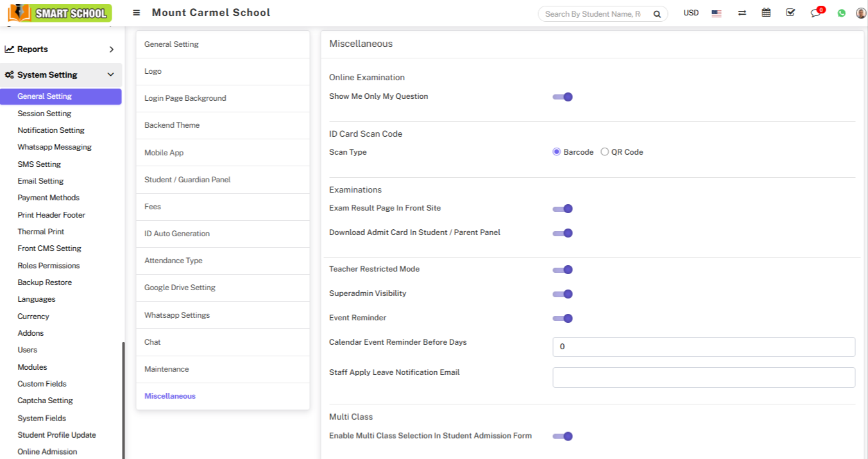Open chat notifications speech bubble icon
This screenshot has height=459, width=868.
pos(815,13)
